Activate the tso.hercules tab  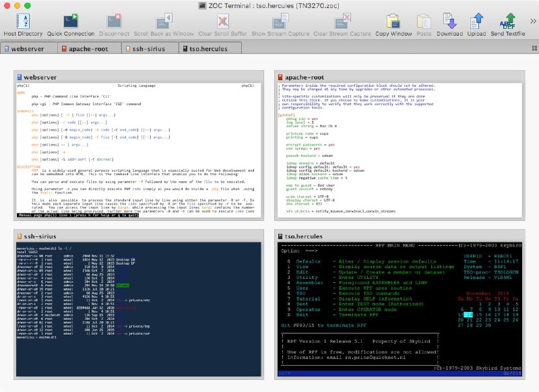click(209, 48)
